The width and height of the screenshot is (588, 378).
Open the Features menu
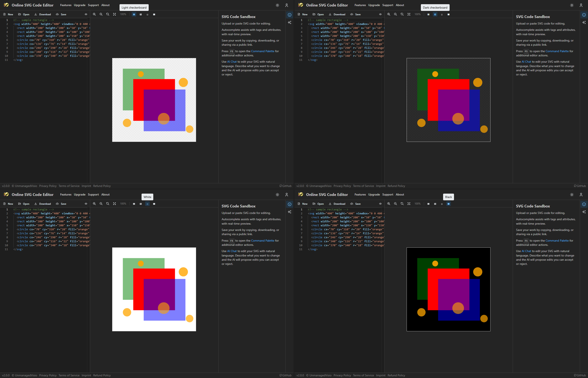pos(66,5)
